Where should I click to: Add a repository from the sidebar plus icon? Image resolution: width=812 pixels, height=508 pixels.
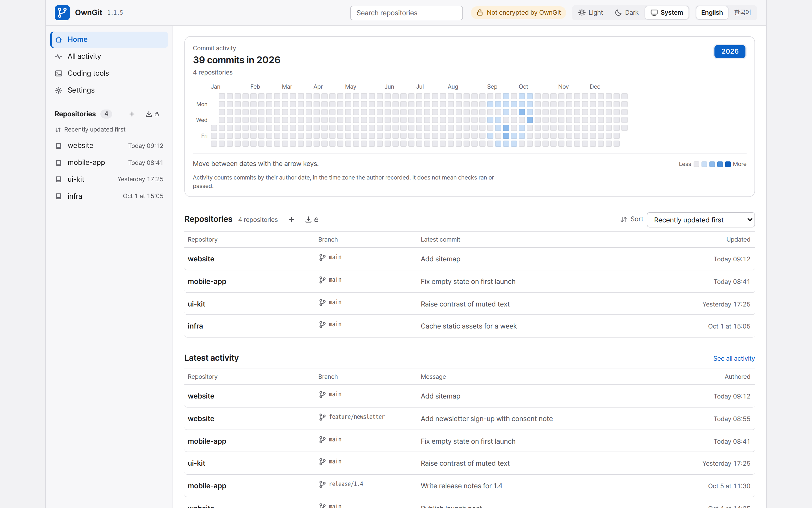[132, 114]
